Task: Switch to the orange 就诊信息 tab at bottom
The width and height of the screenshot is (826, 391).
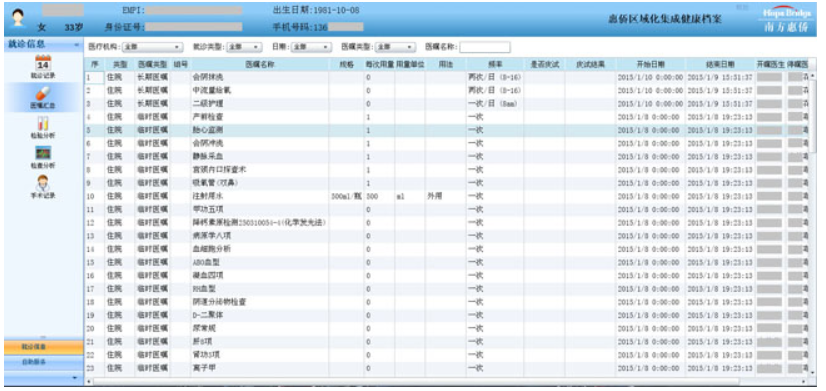Action: [x=43, y=347]
